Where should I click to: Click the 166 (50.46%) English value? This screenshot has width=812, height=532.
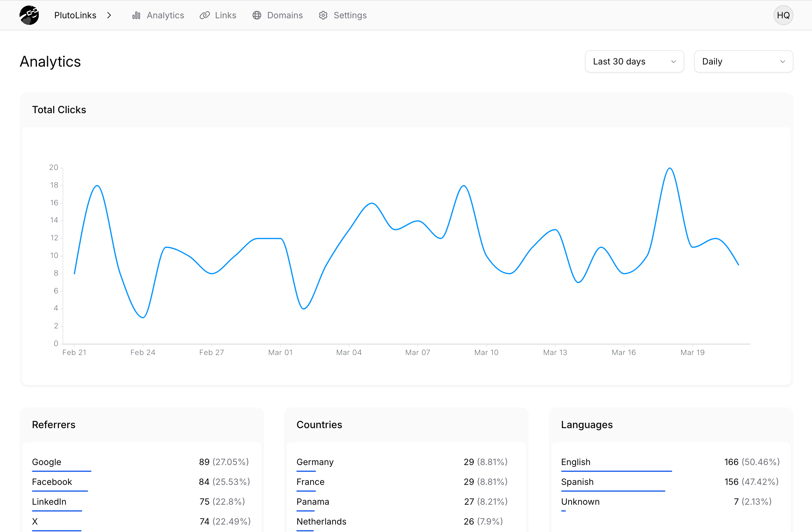point(752,462)
